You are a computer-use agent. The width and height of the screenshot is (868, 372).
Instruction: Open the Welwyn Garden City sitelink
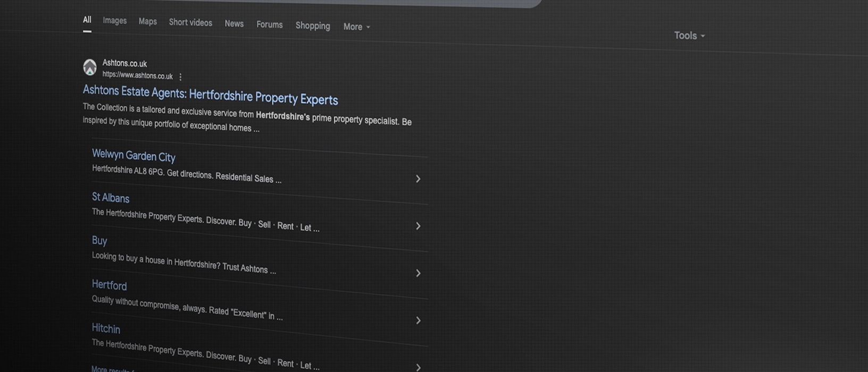[x=133, y=156]
